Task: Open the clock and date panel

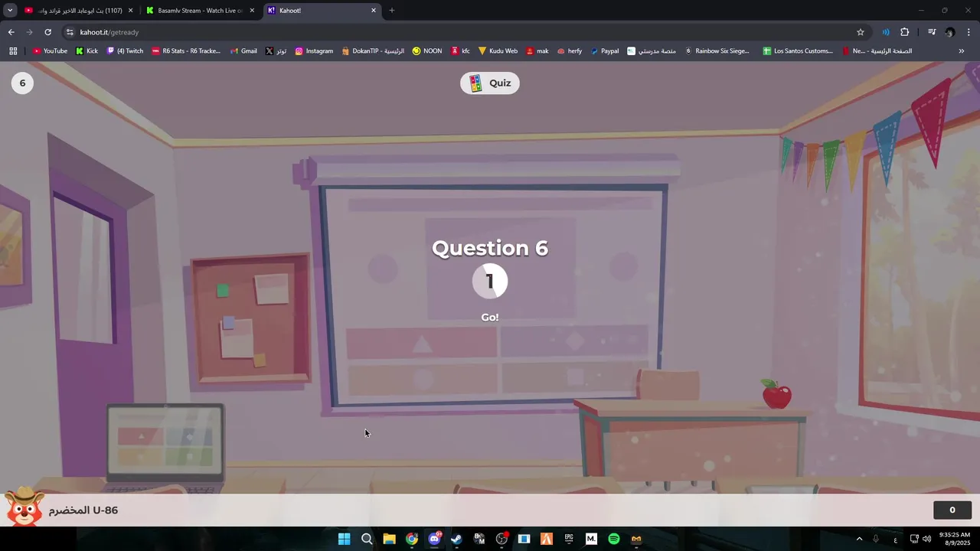Action: pyautogui.click(x=954, y=539)
